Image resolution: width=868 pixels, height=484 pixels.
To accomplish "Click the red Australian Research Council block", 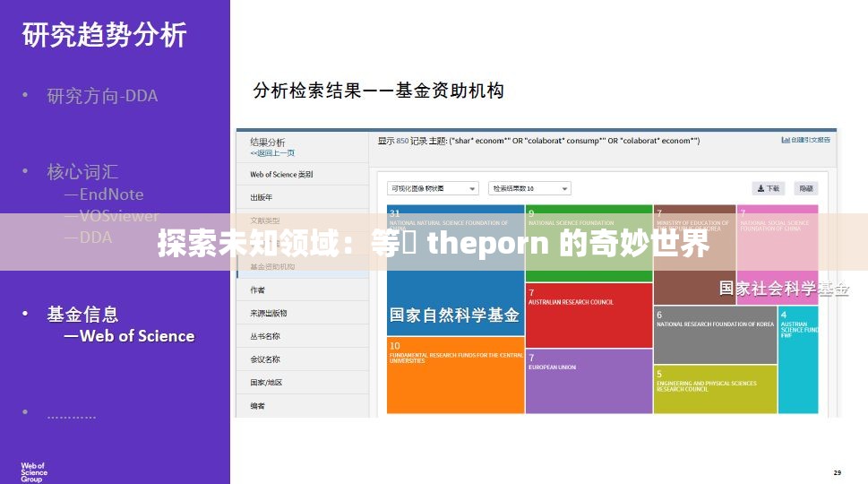I will [x=589, y=315].
